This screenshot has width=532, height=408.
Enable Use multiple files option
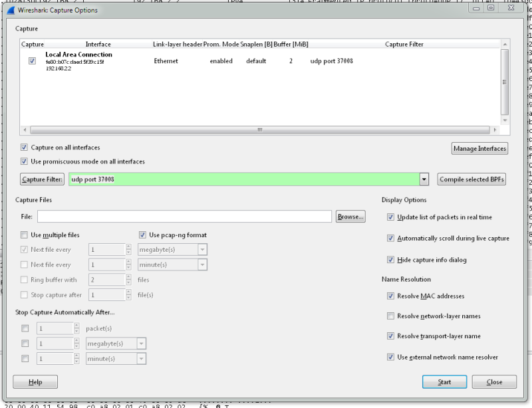point(25,235)
